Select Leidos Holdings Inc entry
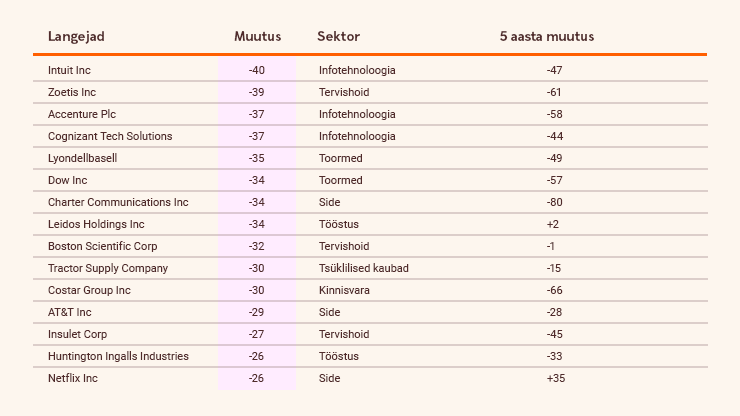This screenshot has height=416, width=740. 96,224
